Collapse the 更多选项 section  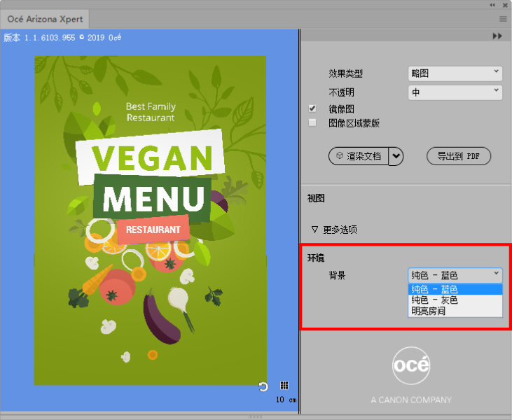pyautogui.click(x=314, y=230)
